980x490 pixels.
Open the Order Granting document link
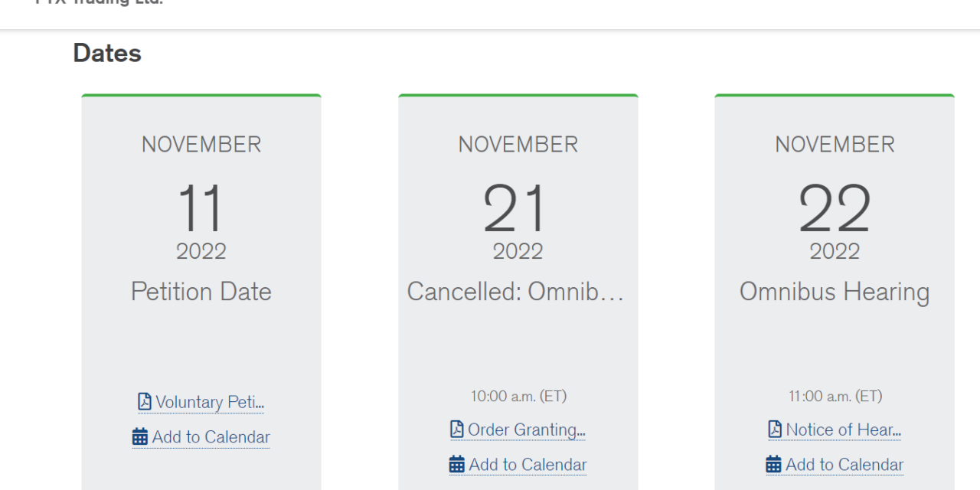[x=526, y=430]
